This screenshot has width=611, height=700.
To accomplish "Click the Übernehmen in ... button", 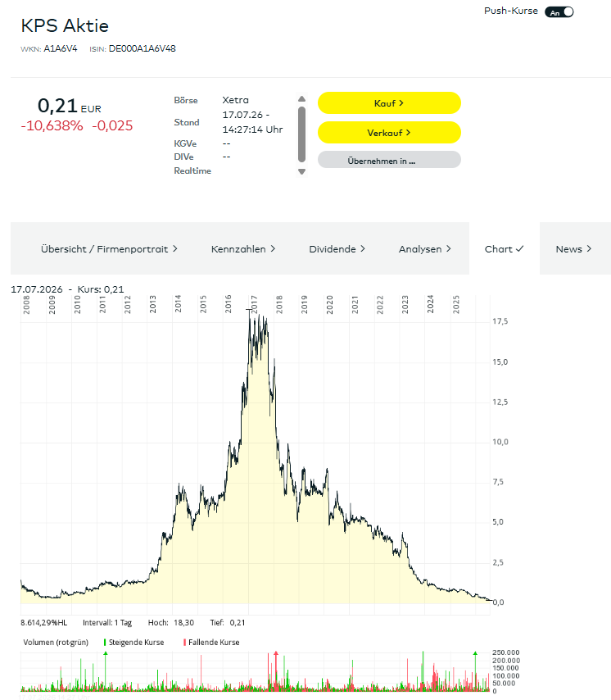I will pos(389,160).
